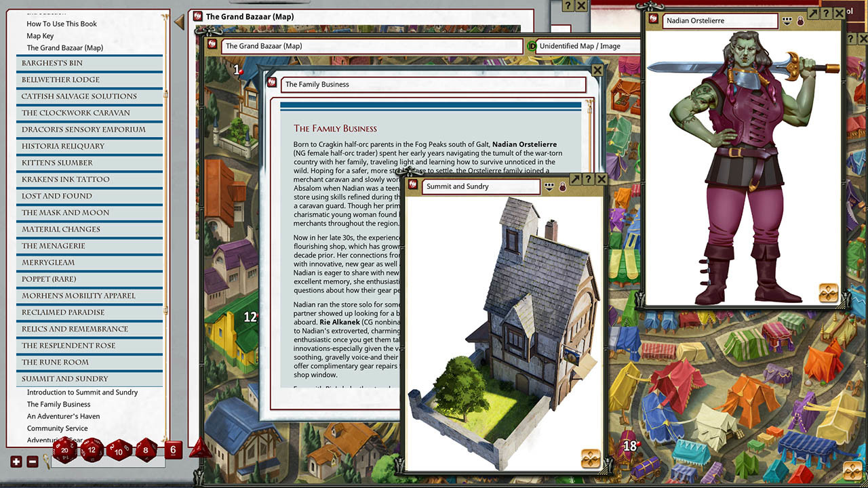Click the minus button below the index
868x488 pixels.
pyautogui.click(x=32, y=462)
